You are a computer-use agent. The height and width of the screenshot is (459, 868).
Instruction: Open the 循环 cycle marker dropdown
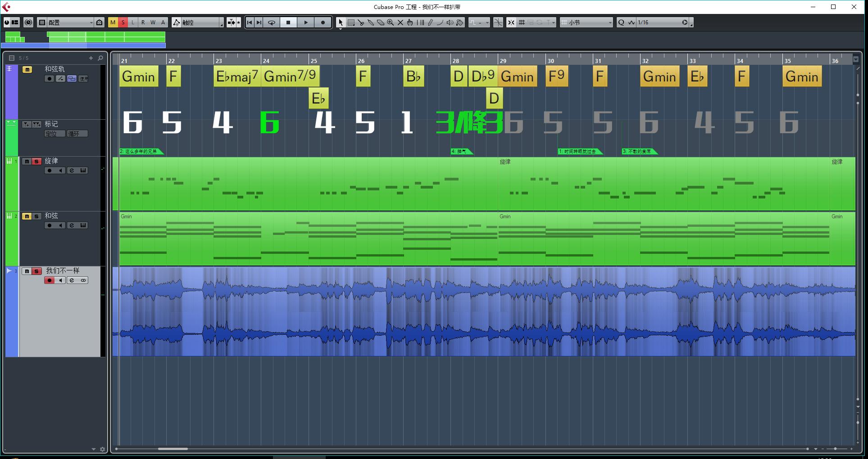(77, 134)
